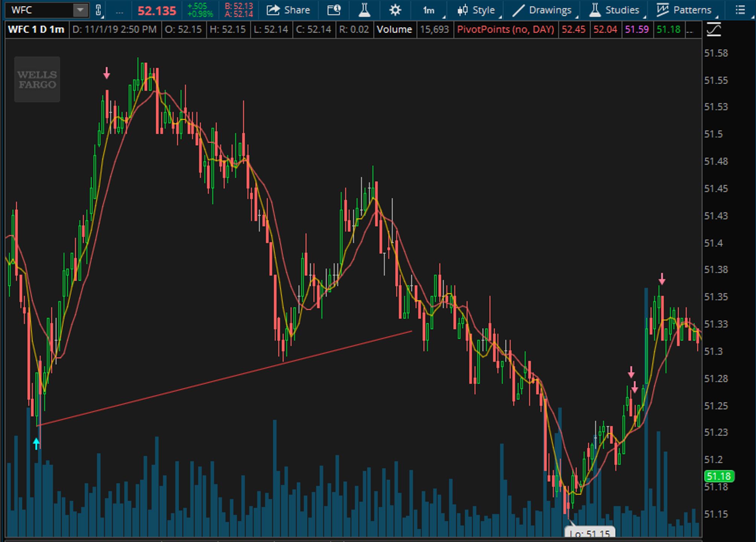Click the close readout C: 52.14
Viewport: 756px width, 542px height.
(313, 29)
